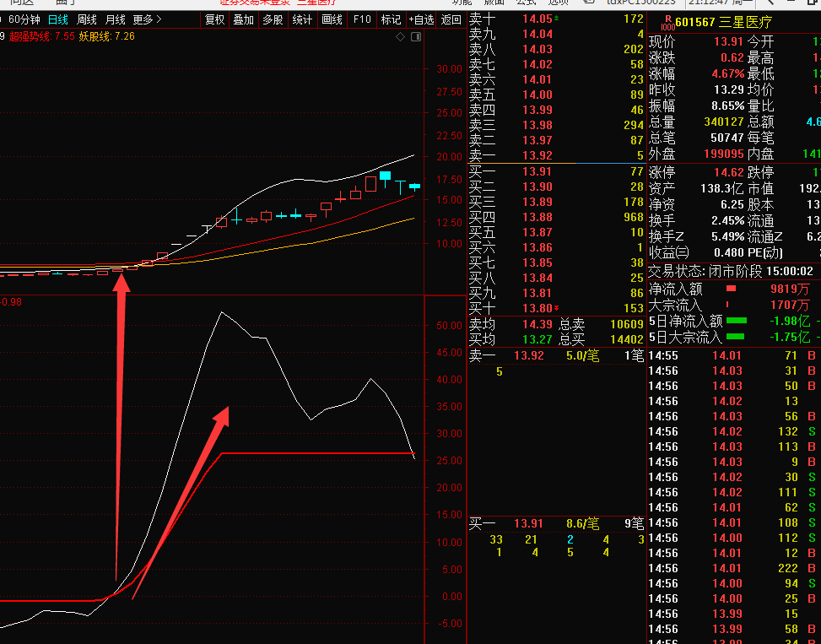Click the 妖股线 indicator label
The width and height of the screenshot is (821, 644).
click(x=107, y=36)
